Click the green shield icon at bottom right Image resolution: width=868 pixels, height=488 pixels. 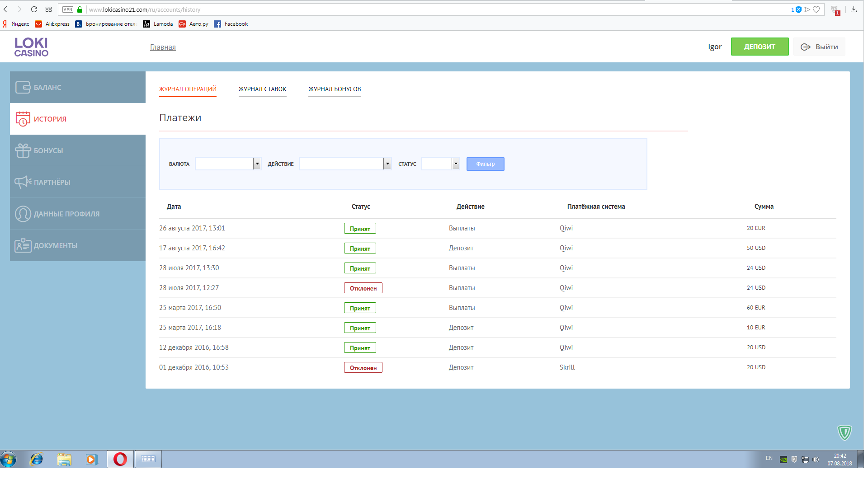point(844,432)
